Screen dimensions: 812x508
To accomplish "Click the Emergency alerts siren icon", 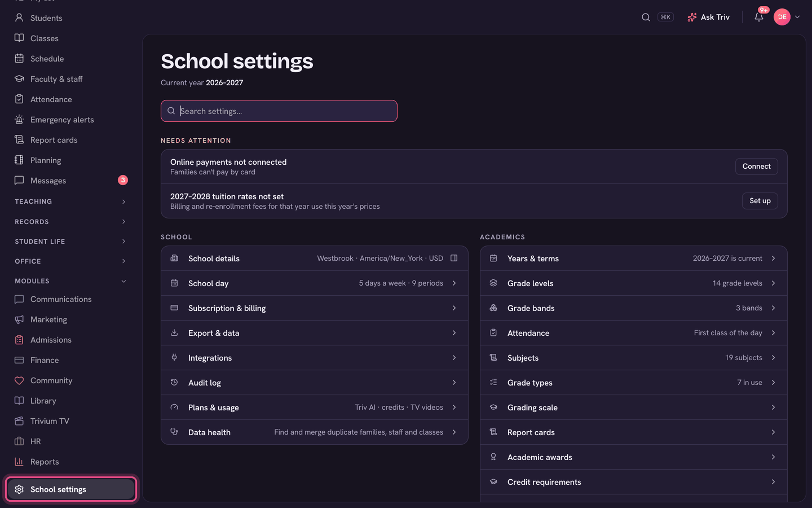I will [x=19, y=120].
